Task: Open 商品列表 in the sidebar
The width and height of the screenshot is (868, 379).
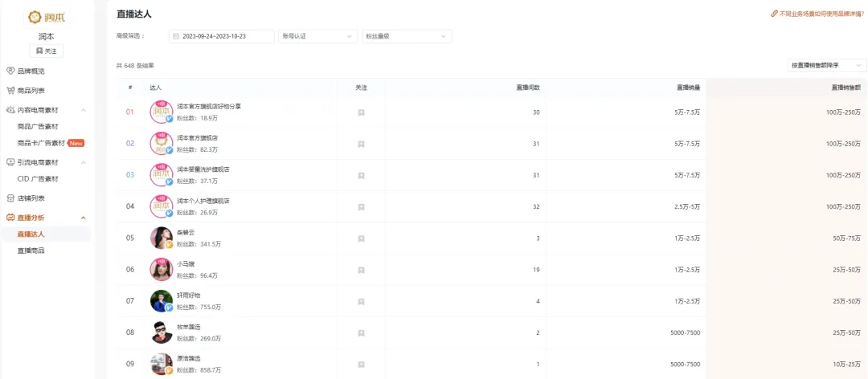Action: [31, 90]
